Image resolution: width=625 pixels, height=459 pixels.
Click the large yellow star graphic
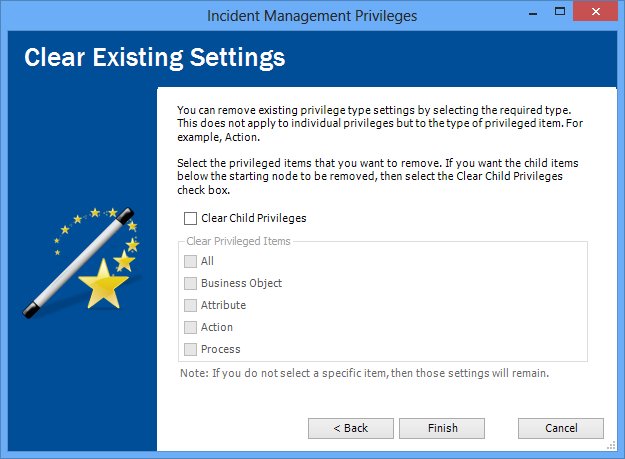click(x=103, y=284)
